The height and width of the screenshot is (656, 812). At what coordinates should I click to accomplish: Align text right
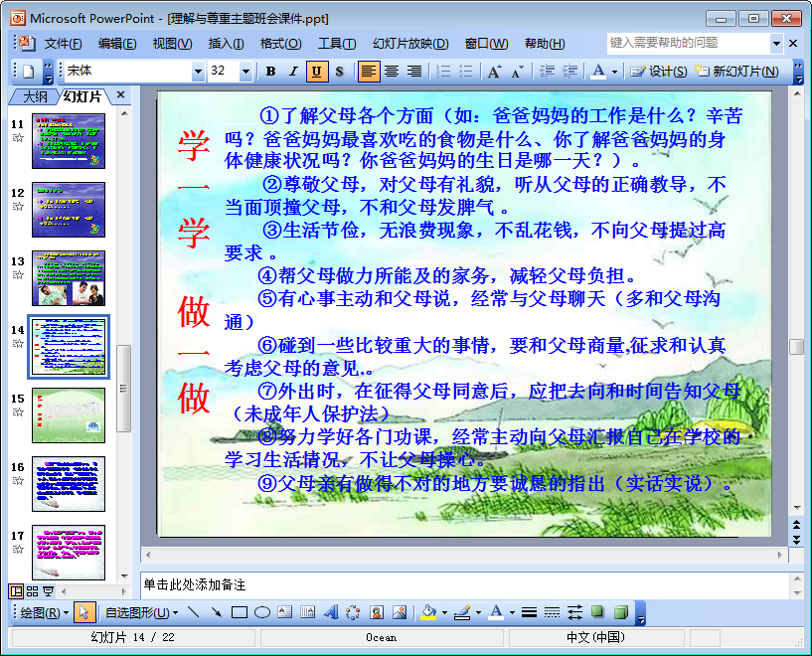click(414, 72)
